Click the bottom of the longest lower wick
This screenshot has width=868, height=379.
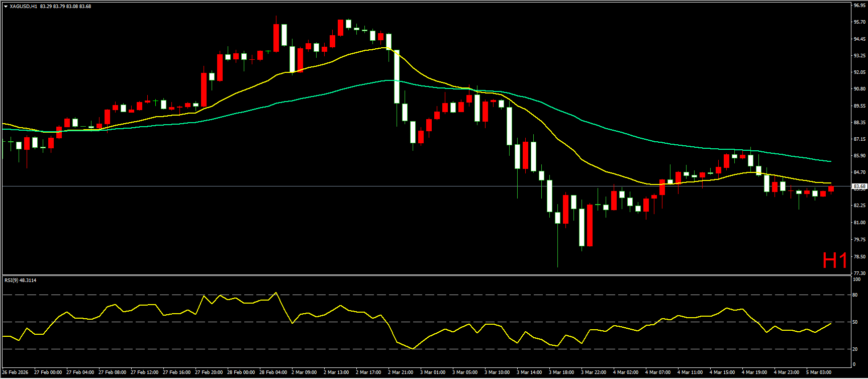[x=557, y=266]
